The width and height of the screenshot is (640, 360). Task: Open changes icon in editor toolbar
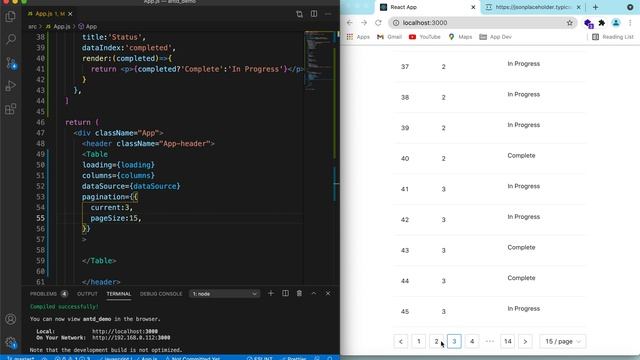click(299, 14)
